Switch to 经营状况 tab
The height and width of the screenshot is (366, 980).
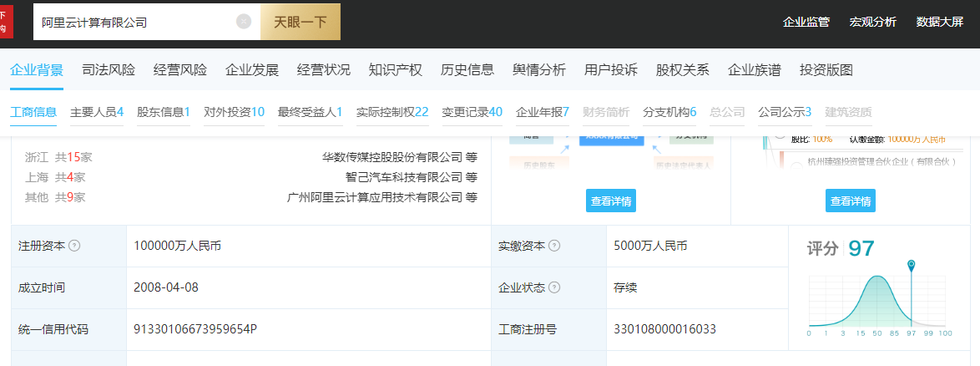(x=324, y=70)
